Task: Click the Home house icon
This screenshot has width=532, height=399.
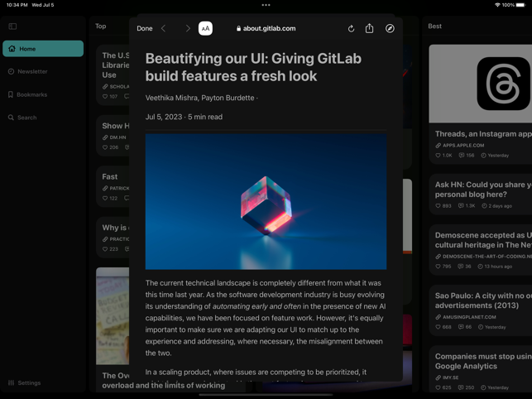Action: point(12,49)
